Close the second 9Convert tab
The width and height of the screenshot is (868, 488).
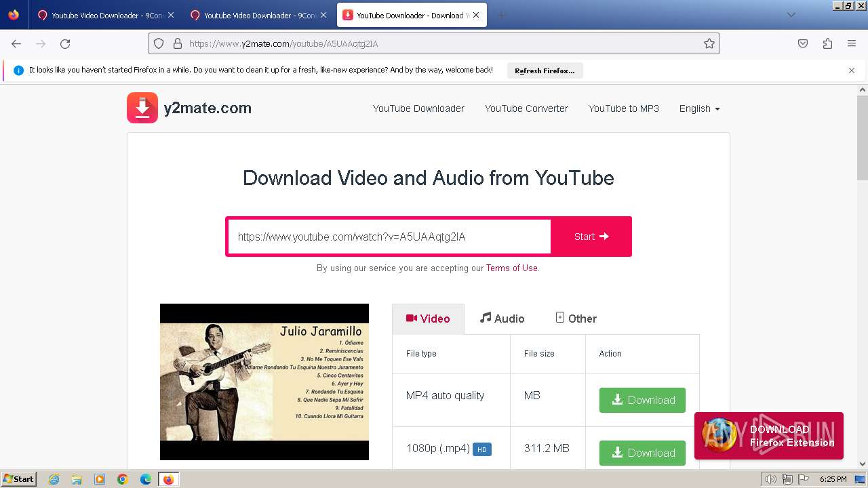pos(323,15)
